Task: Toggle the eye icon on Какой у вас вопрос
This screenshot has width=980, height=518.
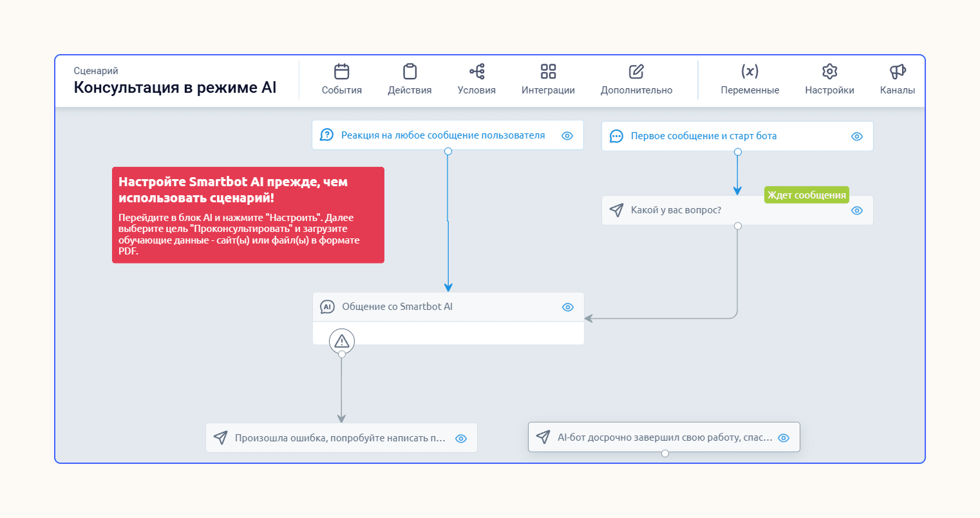Action: point(857,211)
